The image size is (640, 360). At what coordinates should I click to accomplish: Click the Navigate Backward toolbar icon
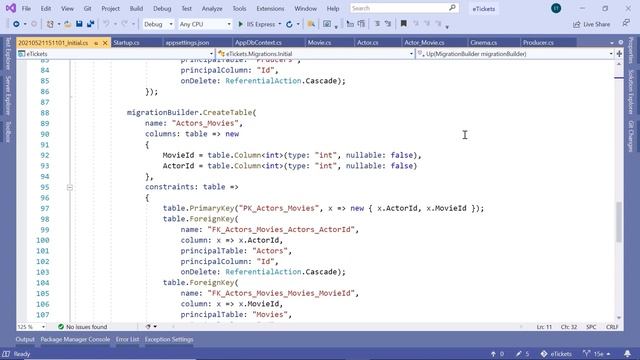[16, 24]
